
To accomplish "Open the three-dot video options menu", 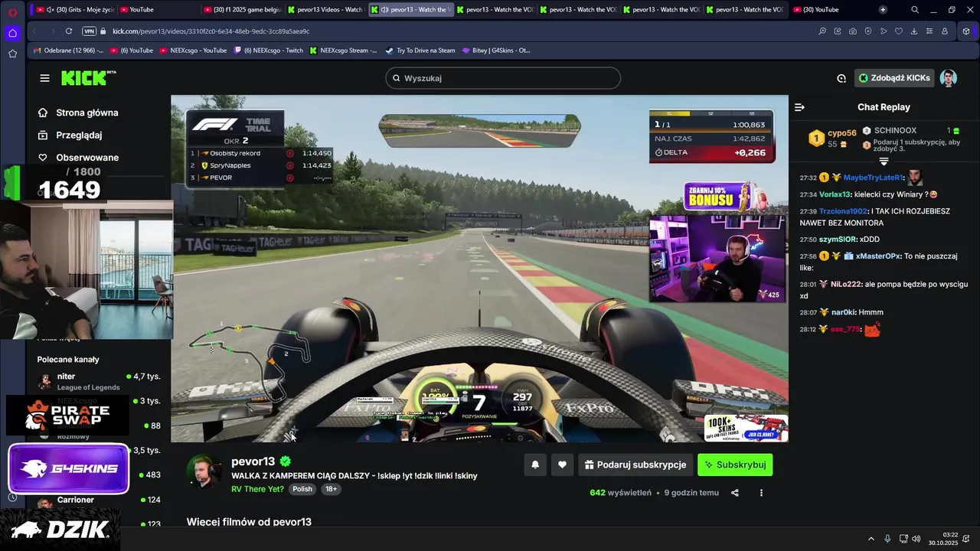I will (761, 493).
